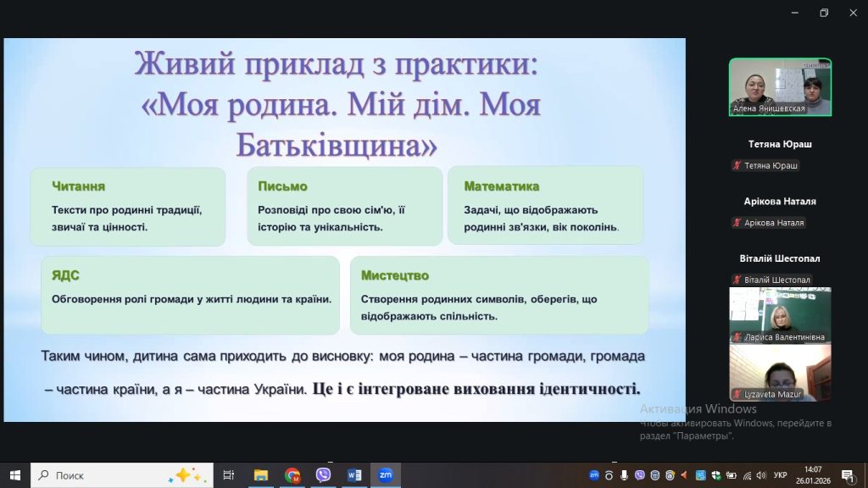Open Viber from the taskbar
868x488 pixels.
(x=323, y=475)
